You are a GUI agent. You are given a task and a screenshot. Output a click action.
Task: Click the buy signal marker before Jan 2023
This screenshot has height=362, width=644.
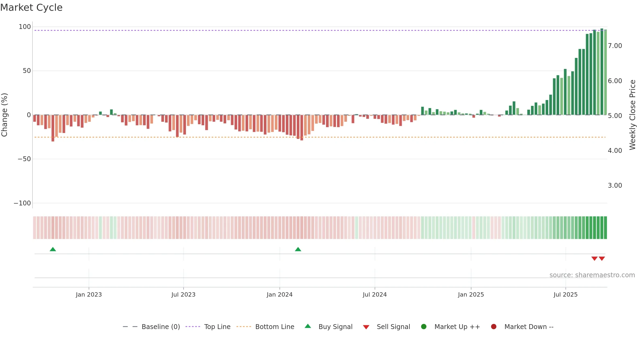click(x=53, y=249)
